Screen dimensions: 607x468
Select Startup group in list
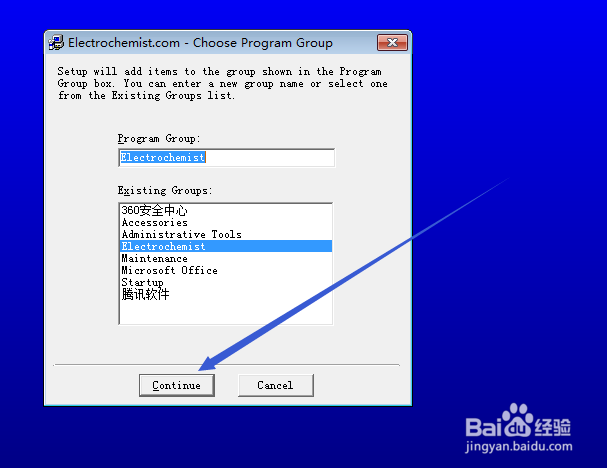(226, 282)
